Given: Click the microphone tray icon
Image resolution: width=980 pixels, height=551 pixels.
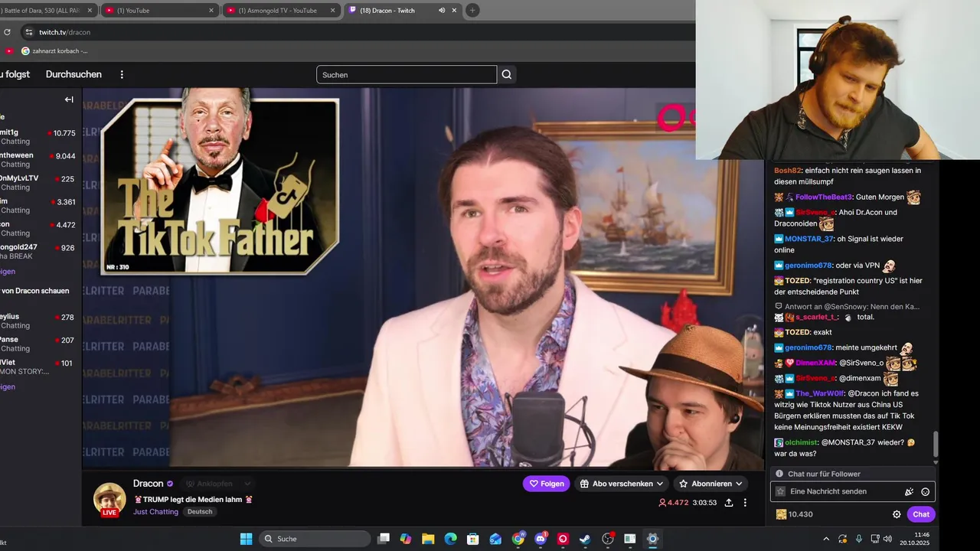Looking at the screenshot, I should click(x=859, y=539).
